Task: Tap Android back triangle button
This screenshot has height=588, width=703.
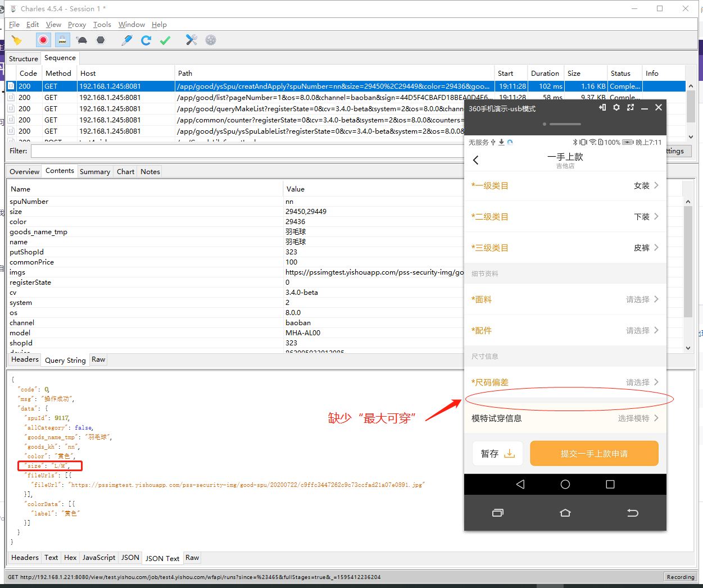Action: click(x=520, y=484)
